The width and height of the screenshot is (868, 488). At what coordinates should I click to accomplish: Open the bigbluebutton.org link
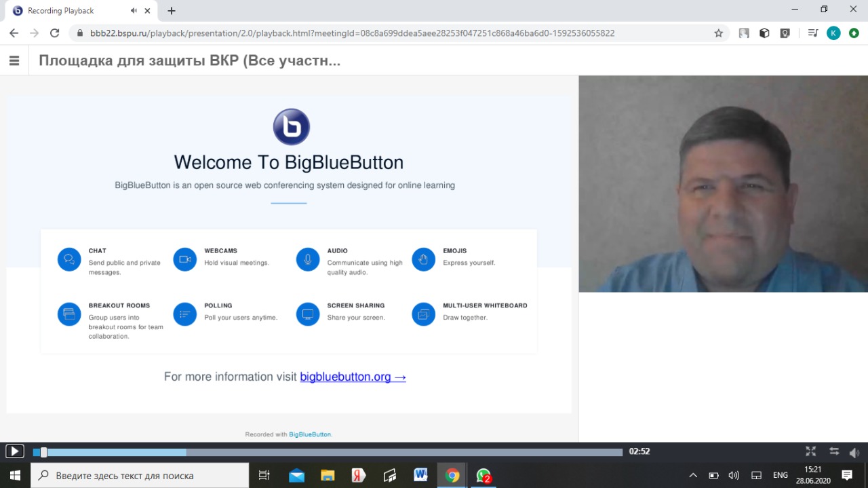click(353, 377)
